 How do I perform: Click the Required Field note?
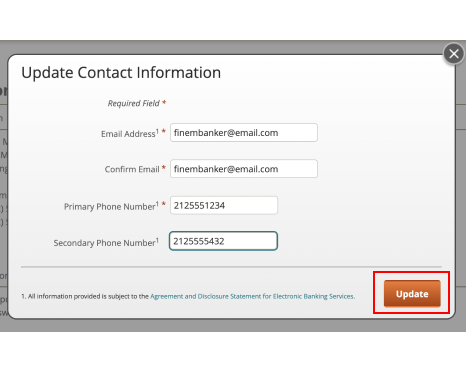134,103
